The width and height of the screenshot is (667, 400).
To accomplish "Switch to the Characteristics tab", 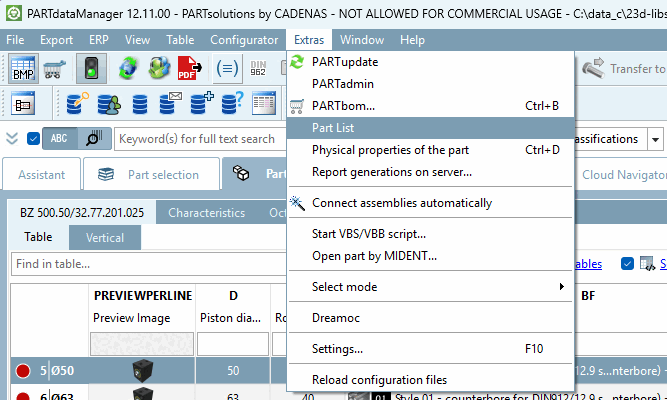I will (x=206, y=213).
